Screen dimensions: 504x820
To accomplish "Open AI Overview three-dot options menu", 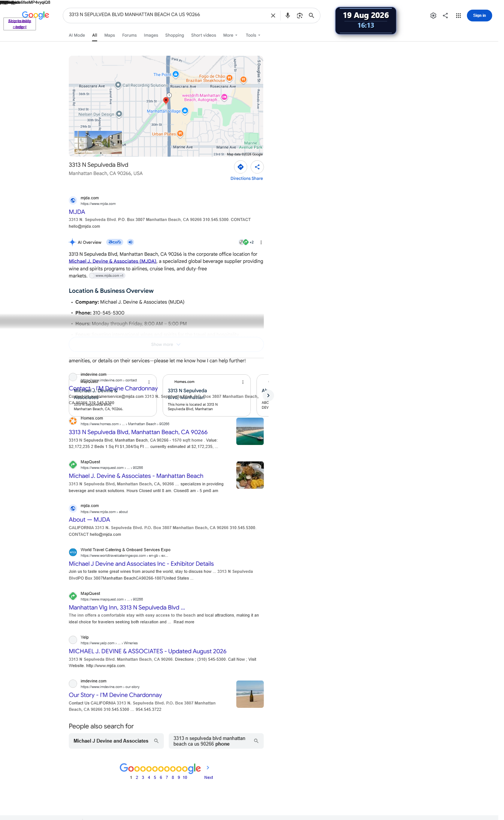I will tap(261, 242).
